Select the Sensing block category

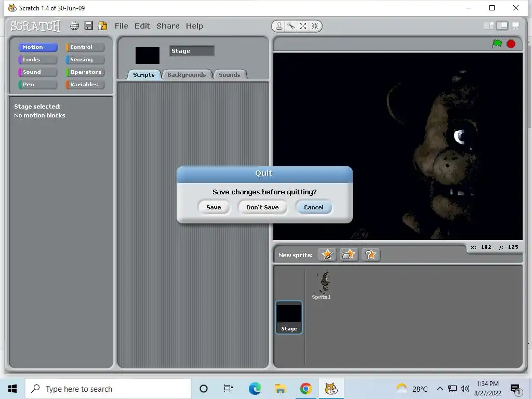click(85, 60)
